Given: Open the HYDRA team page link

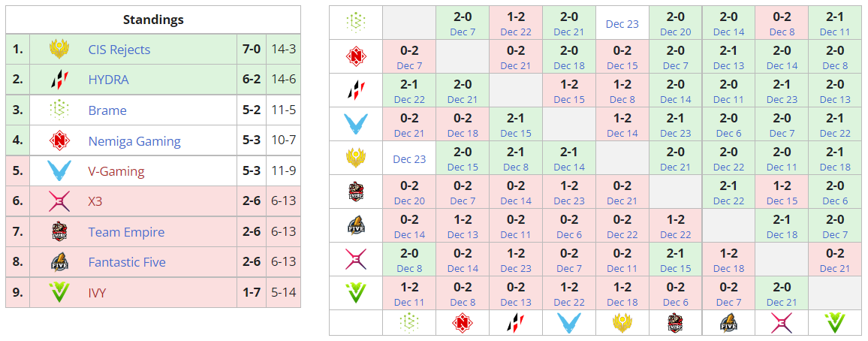Looking at the screenshot, I should pos(108,80).
